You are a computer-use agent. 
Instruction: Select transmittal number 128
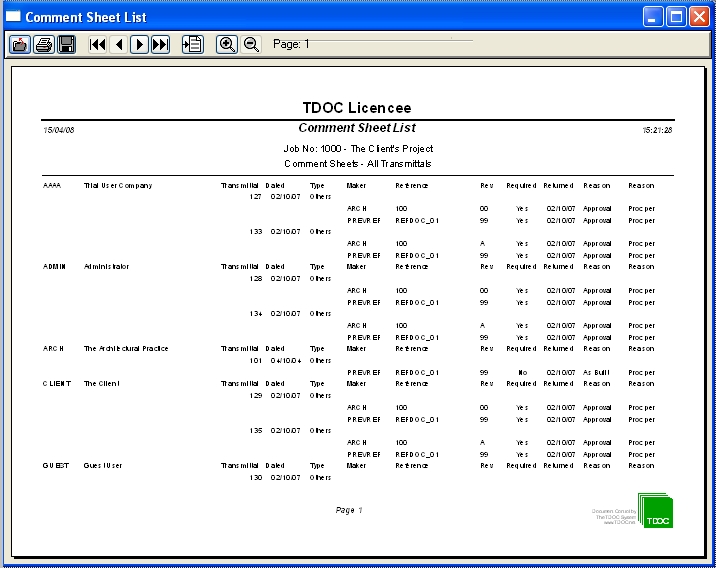(x=256, y=279)
